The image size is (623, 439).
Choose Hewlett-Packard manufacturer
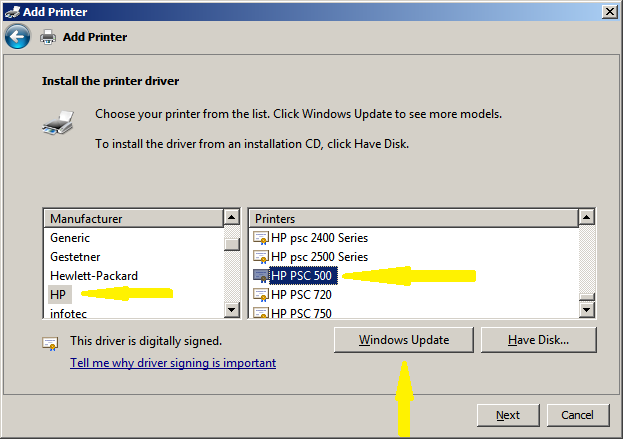pos(94,276)
